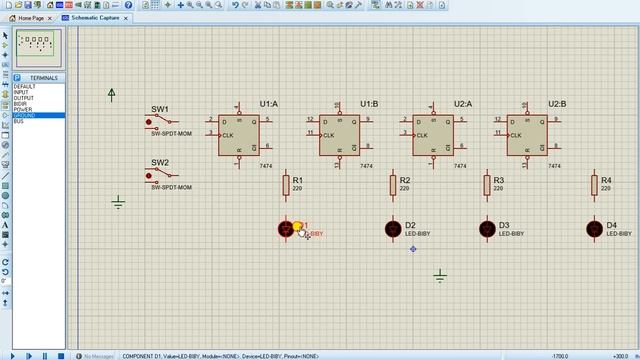Viewport: 640px width, 360px height.
Task: Open a project with the folder icon
Action: [18, 5]
